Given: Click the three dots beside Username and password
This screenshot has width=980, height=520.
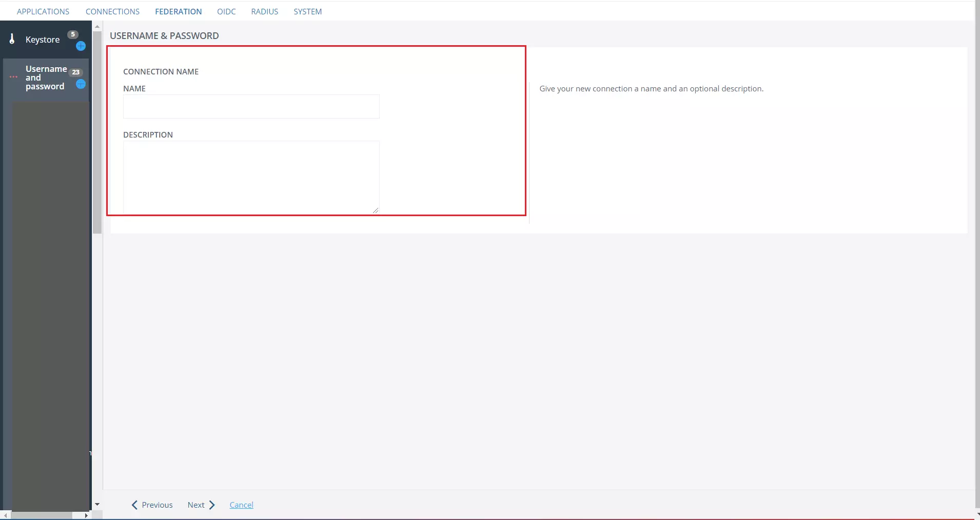Looking at the screenshot, I should (13, 77).
